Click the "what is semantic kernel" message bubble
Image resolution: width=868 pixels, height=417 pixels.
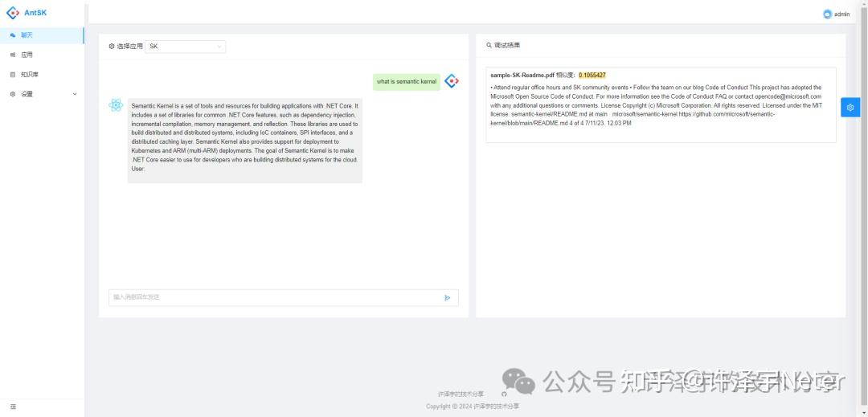pyautogui.click(x=407, y=81)
